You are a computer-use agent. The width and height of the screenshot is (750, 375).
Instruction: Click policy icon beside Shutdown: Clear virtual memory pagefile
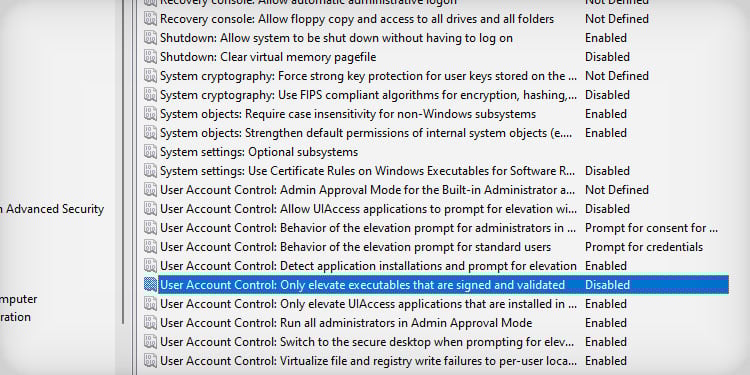pyautogui.click(x=151, y=57)
